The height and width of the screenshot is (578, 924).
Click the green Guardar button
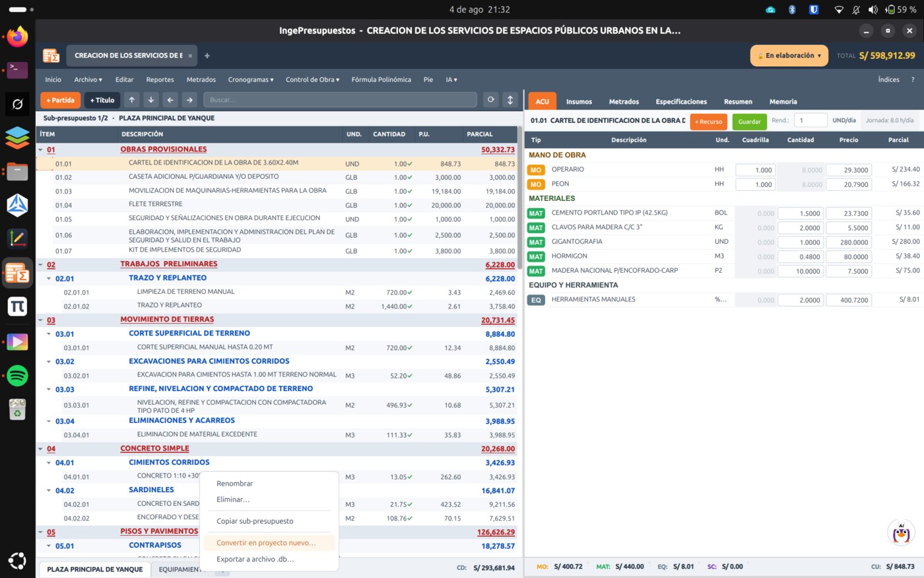pos(749,122)
